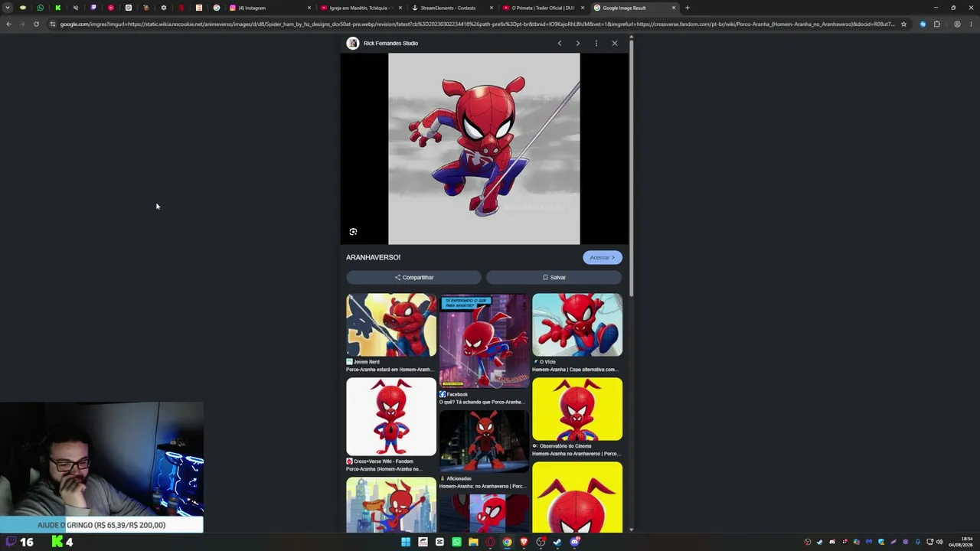Click the large Spider-Ham preview image

click(x=484, y=148)
